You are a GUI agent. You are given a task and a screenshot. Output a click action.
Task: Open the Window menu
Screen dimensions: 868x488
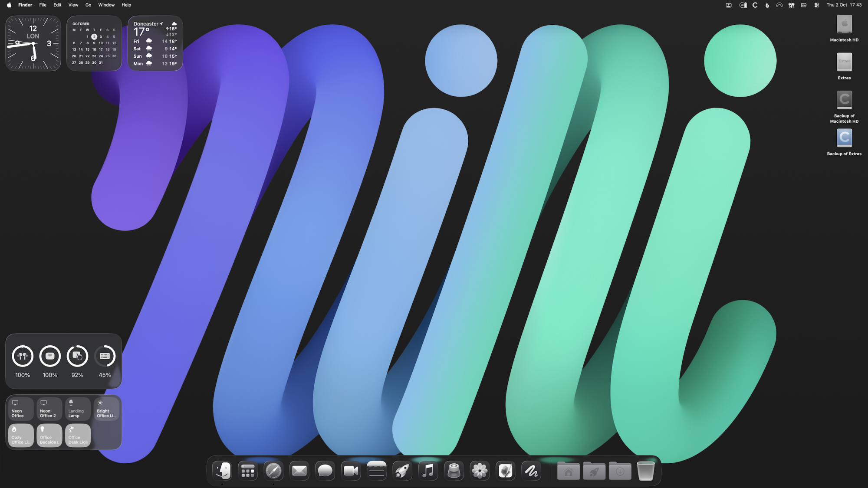(x=106, y=5)
